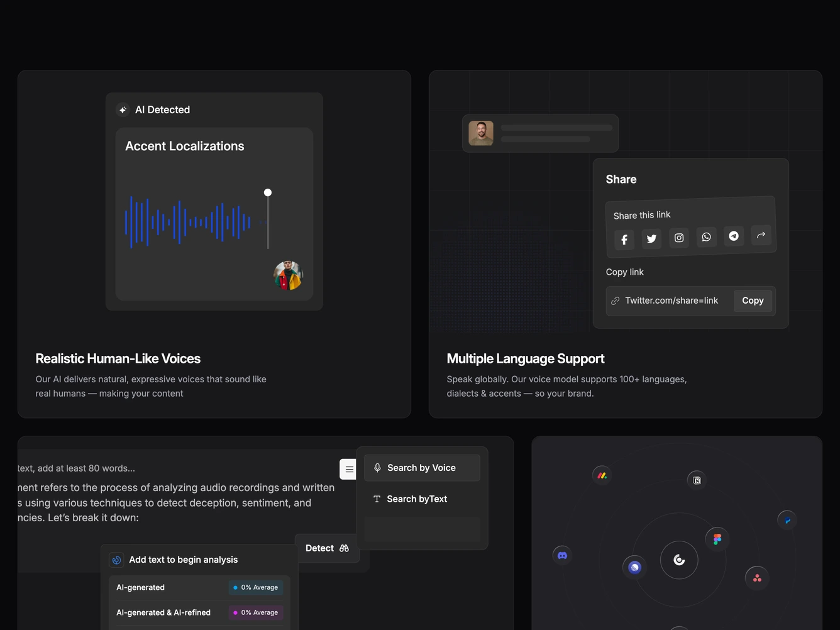Click the waveform playhead handle
The width and height of the screenshot is (840, 630).
click(268, 192)
